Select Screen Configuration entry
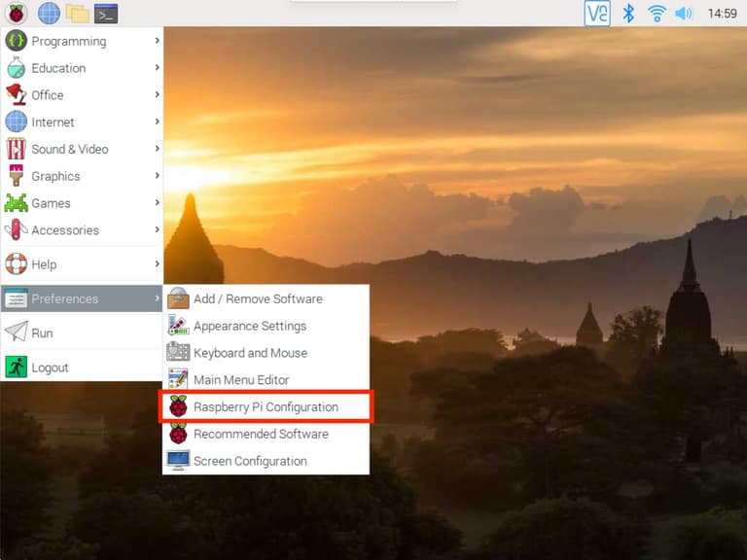Image resolution: width=747 pixels, height=560 pixels. pyautogui.click(x=250, y=461)
